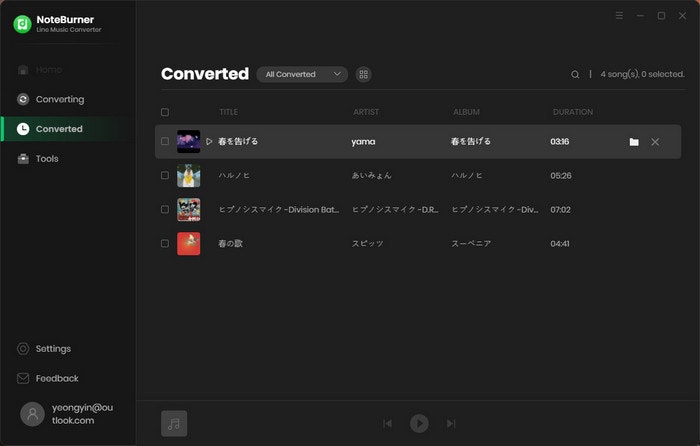Go to the Converting section
Viewport: 700px width, 446px height.
[50, 99]
